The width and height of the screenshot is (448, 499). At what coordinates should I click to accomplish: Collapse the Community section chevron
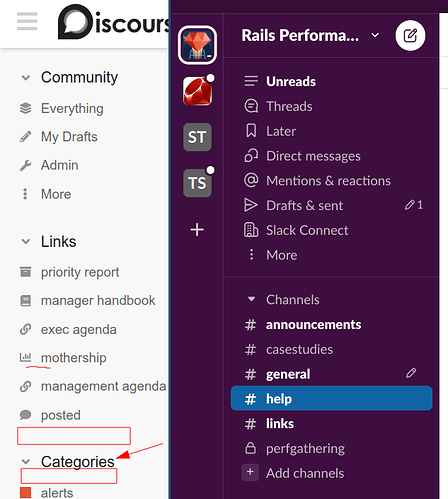26,78
